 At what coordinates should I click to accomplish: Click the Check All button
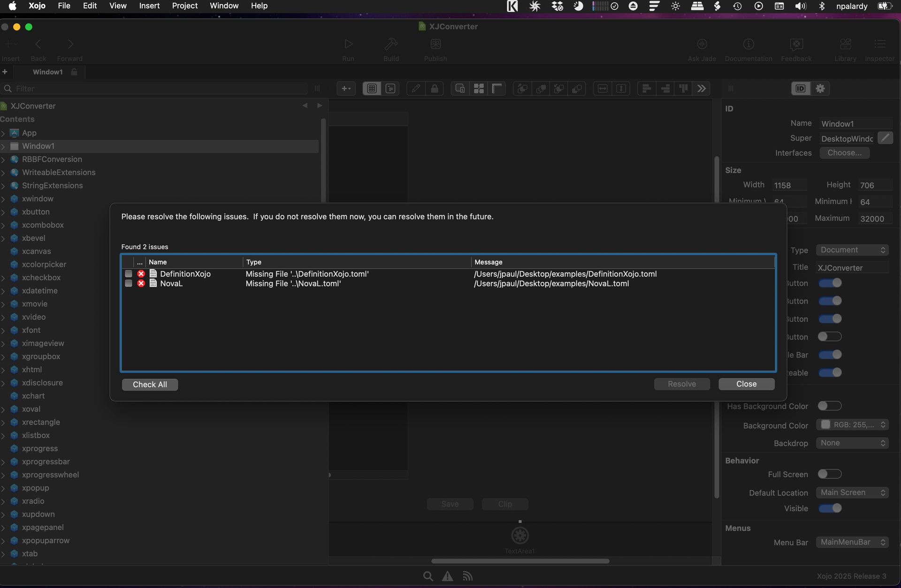tap(150, 384)
